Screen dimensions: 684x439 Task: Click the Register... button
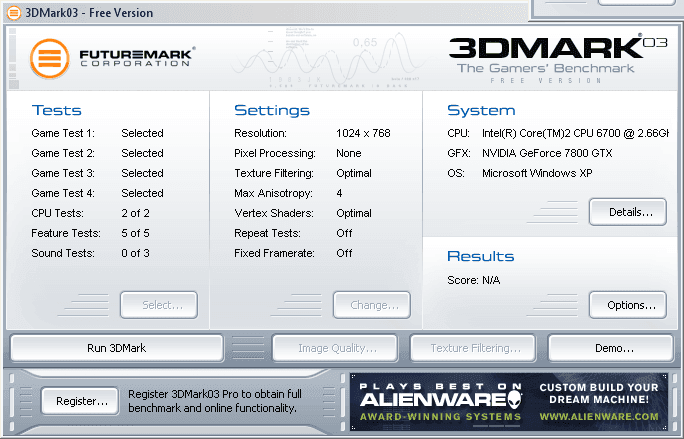point(80,401)
